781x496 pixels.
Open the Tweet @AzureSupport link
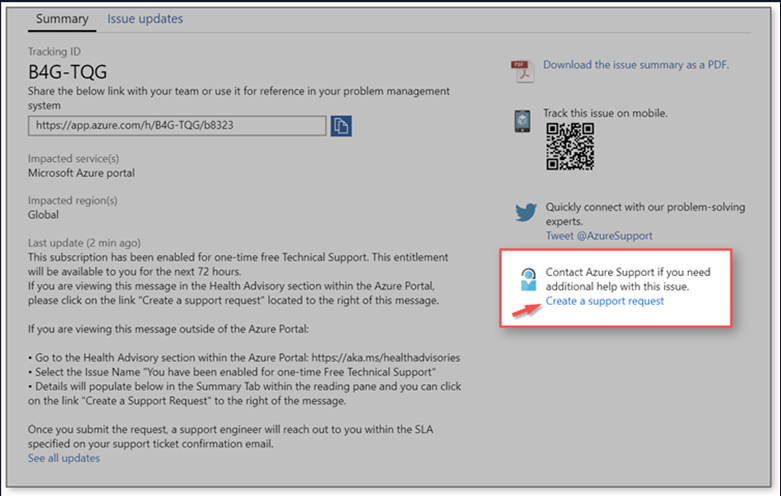(599, 236)
